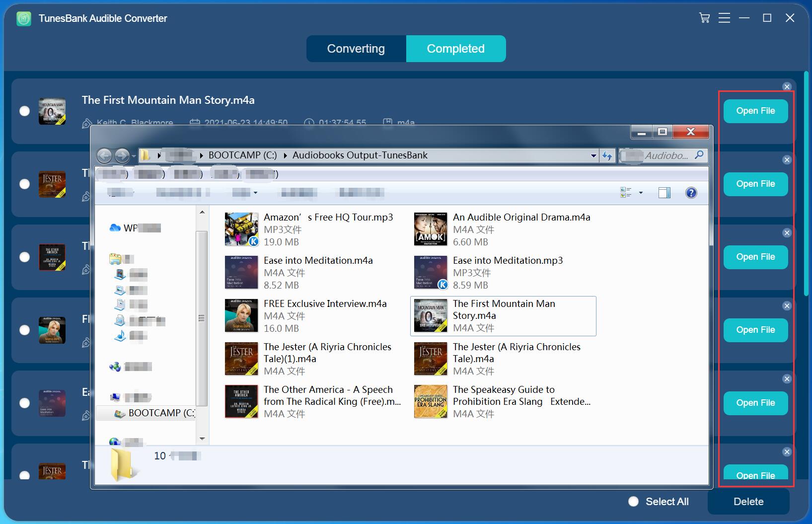Remove second row item with its X icon
Image resolution: width=812 pixels, height=524 pixels.
[x=787, y=159]
